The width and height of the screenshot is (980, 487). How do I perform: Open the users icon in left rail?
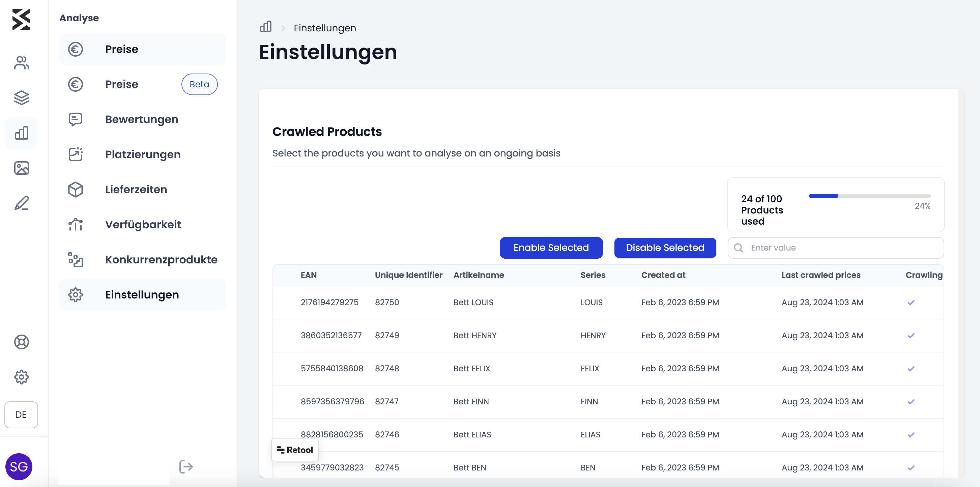[x=21, y=63]
